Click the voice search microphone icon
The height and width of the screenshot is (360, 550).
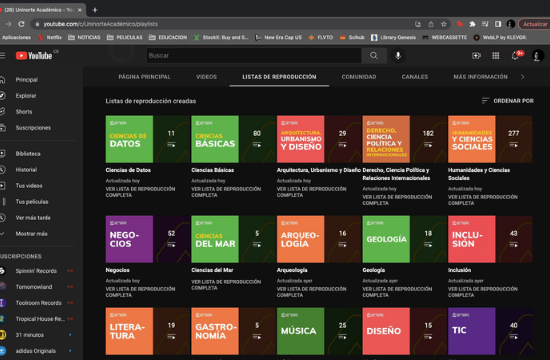(x=398, y=55)
